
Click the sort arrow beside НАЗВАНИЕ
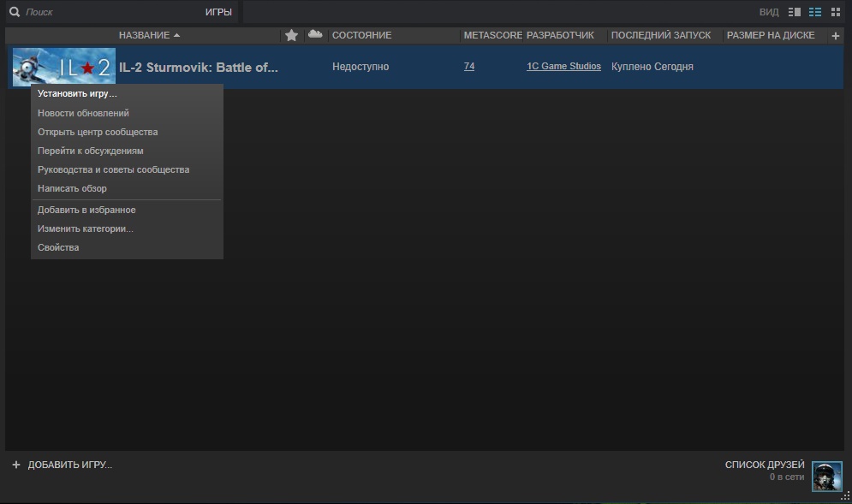[176, 35]
